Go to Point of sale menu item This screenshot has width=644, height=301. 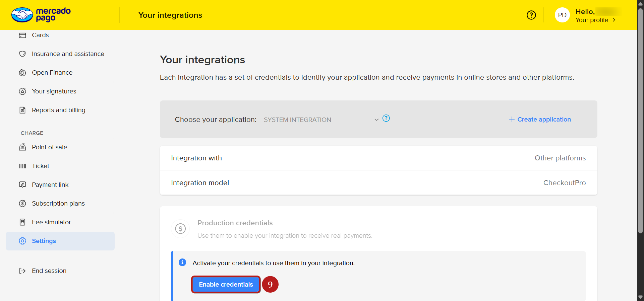[x=49, y=147]
